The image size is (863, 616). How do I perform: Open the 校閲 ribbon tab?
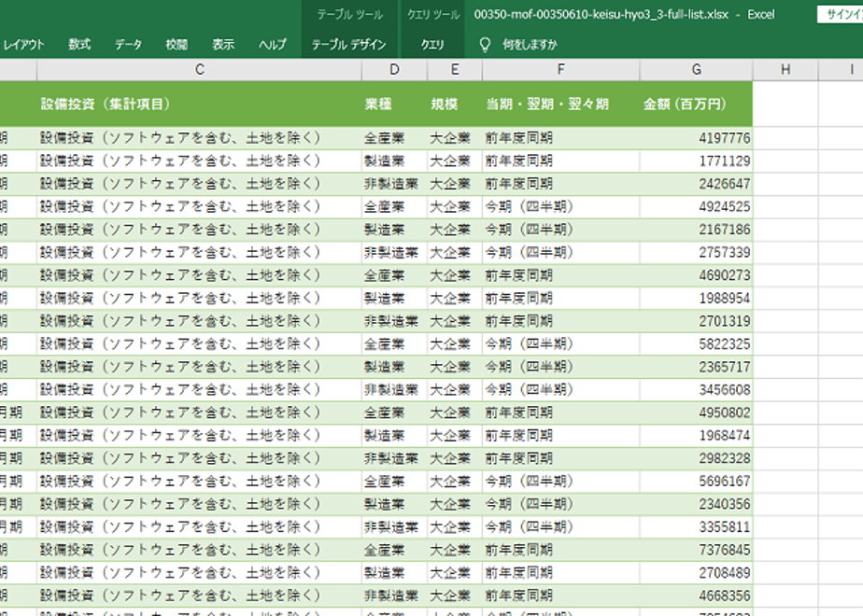[177, 45]
